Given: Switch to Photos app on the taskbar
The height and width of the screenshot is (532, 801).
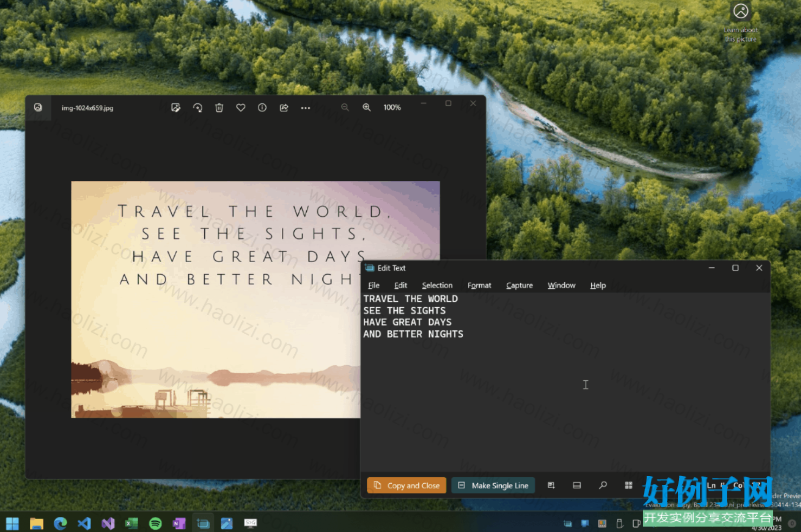Looking at the screenshot, I should 227,523.
